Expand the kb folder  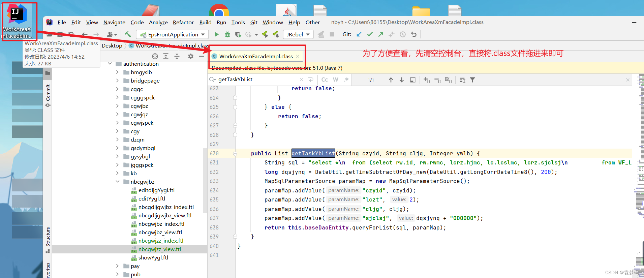pos(117,173)
